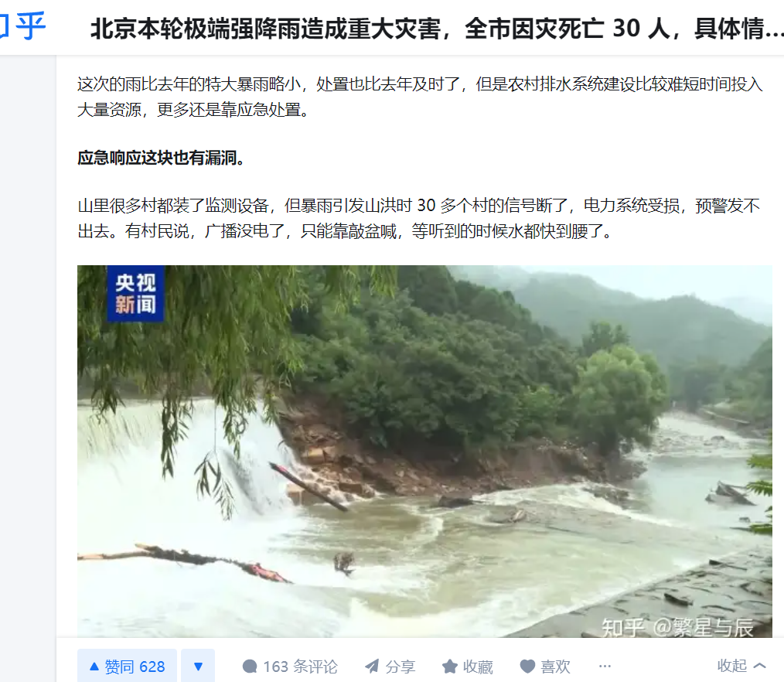Click the comment bubble icon
784x682 pixels.
250,666
